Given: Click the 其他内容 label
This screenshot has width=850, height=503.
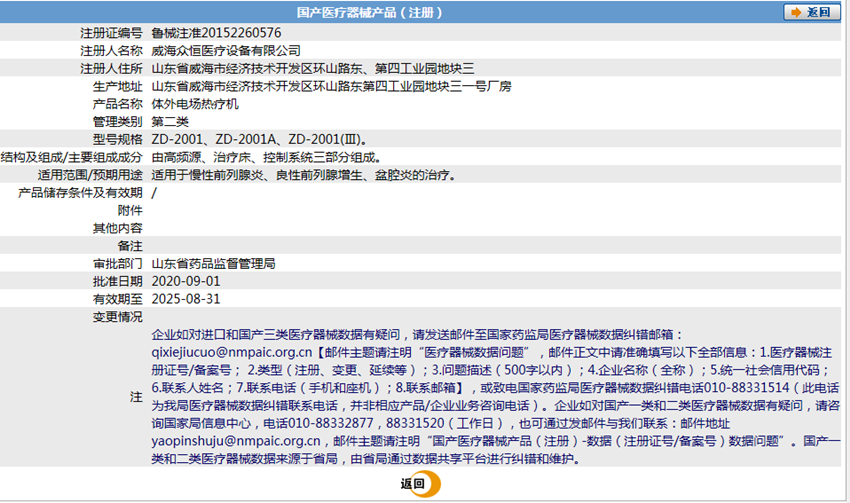Looking at the screenshot, I should [118, 228].
